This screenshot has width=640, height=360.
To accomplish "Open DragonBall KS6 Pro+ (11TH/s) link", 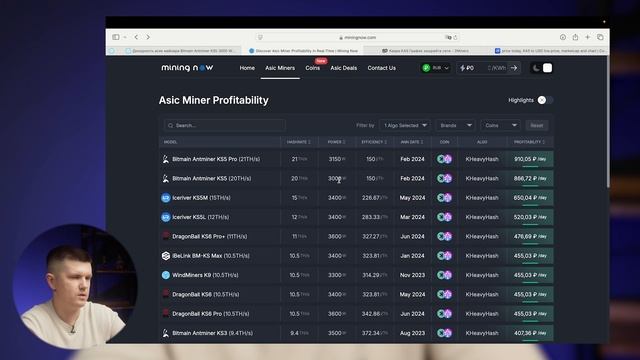I will 209,236.
